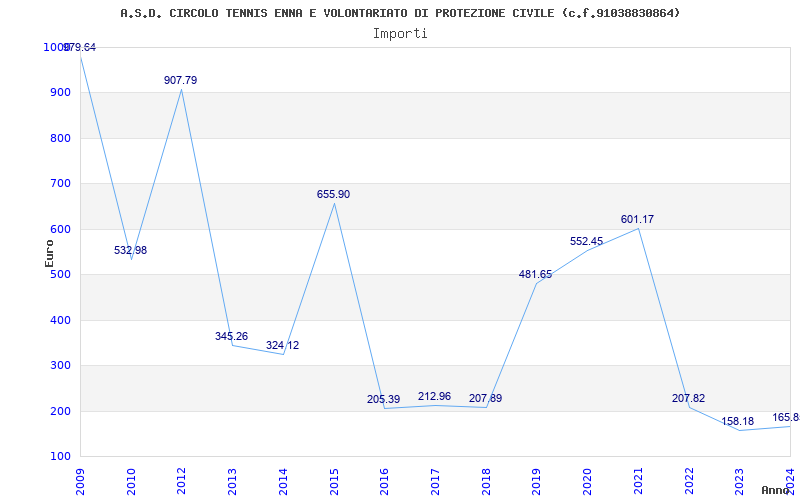Click the 907.79 data label
The image size is (800, 500).
180,80
